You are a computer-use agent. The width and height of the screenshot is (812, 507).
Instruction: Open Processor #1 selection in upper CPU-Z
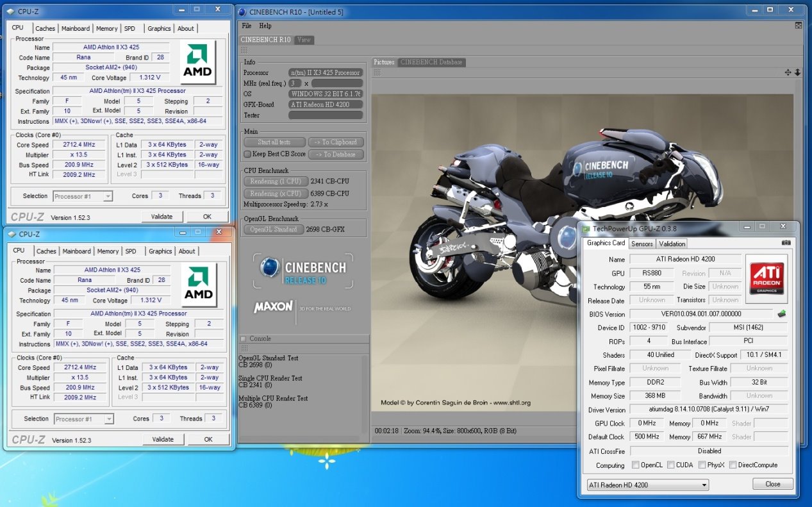tap(83, 196)
